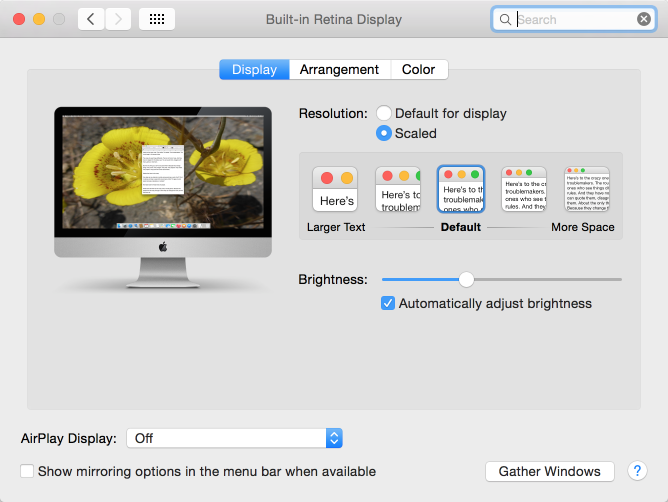Clear the search field with the X icon

tap(644, 19)
